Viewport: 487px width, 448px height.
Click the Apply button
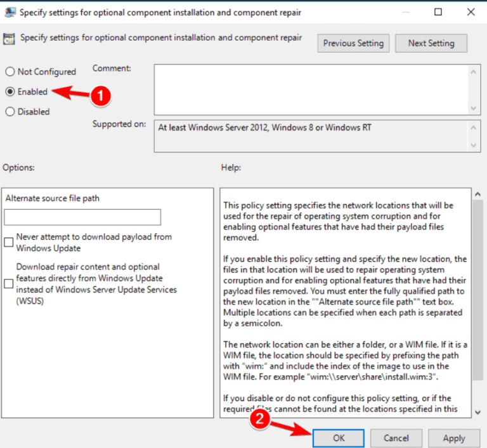point(453,438)
